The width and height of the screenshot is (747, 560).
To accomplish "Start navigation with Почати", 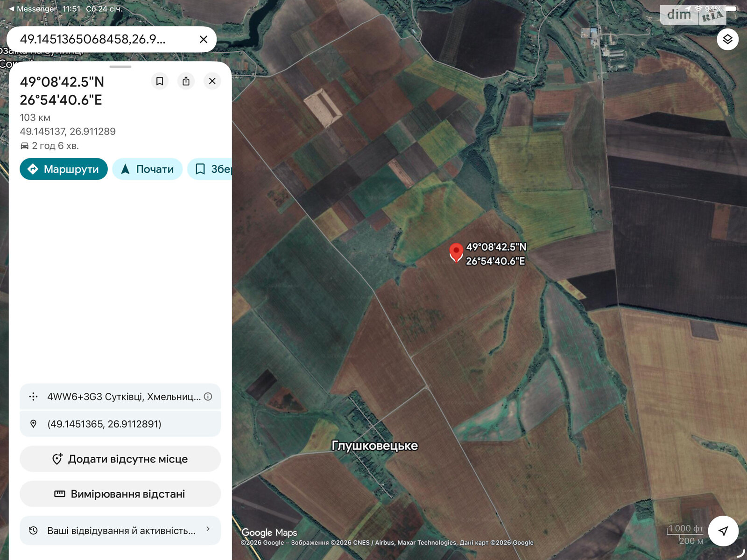I will 148,169.
